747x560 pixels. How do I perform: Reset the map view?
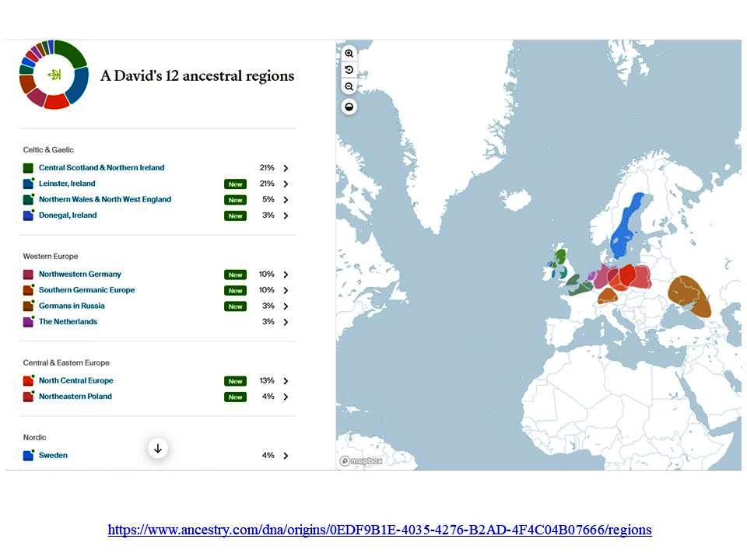point(349,70)
